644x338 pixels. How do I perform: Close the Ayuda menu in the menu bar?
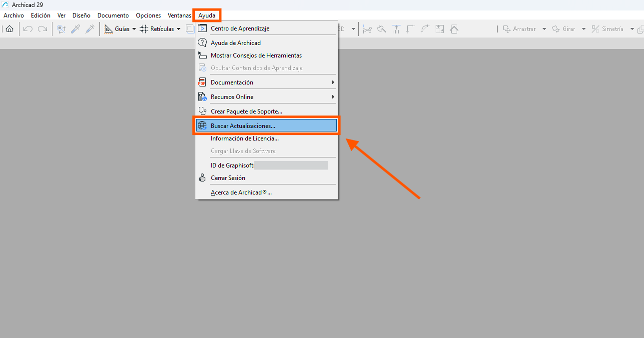tap(207, 15)
